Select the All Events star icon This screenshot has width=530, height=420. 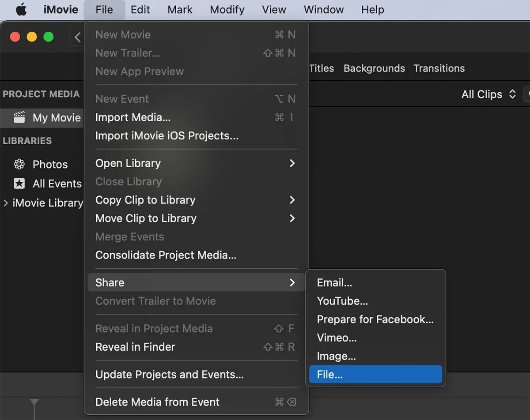coord(19,184)
